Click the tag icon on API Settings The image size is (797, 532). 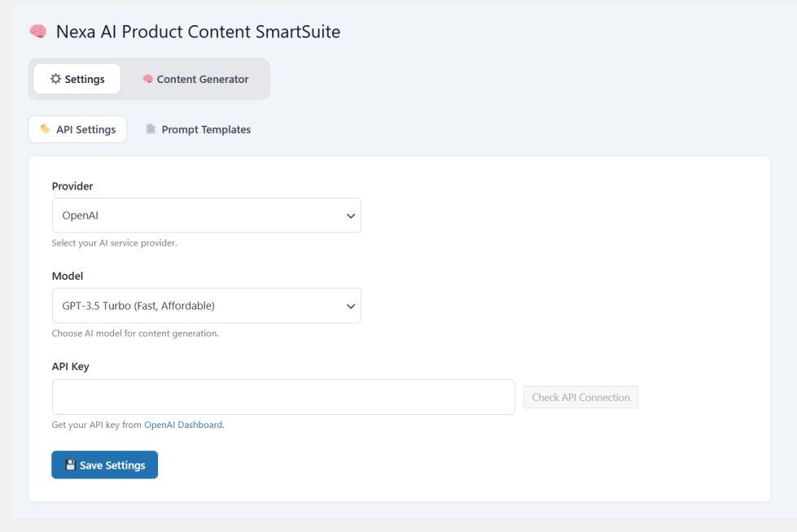tap(46, 129)
